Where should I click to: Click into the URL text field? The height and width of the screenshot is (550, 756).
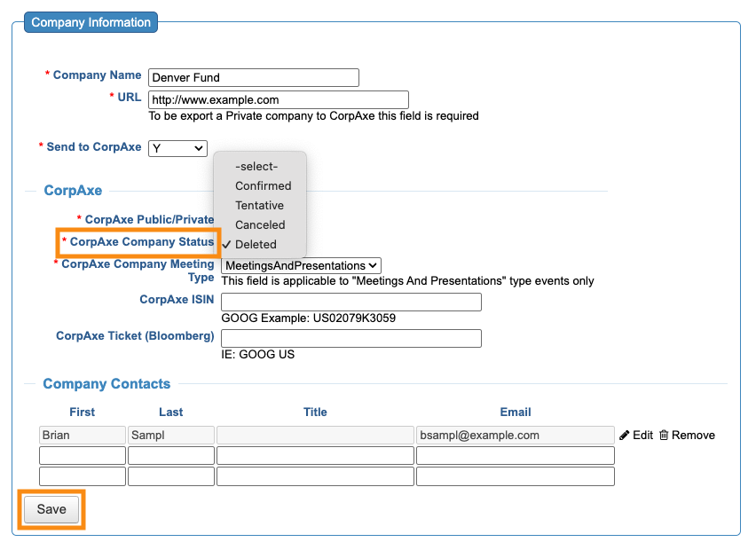click(x=278, y=99)
